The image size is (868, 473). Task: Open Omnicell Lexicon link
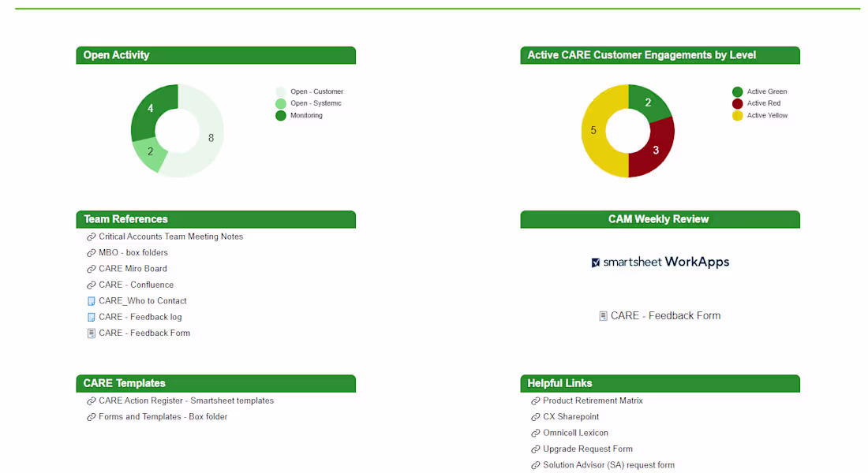coord(575,433)
